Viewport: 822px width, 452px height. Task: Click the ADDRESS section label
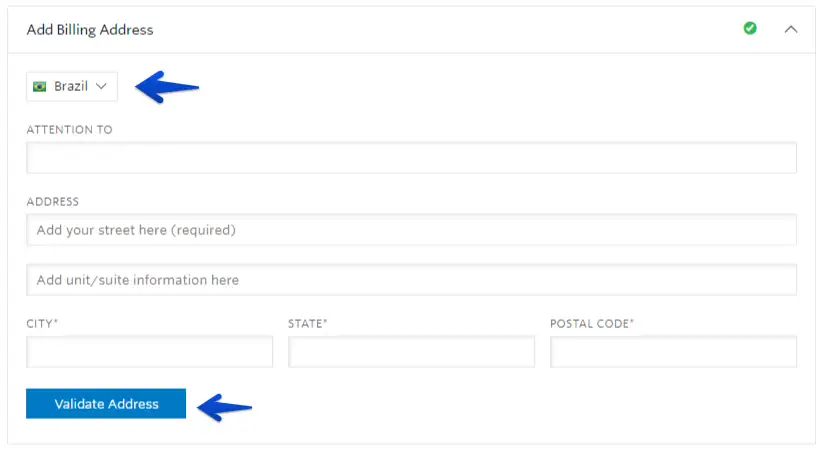53,202
